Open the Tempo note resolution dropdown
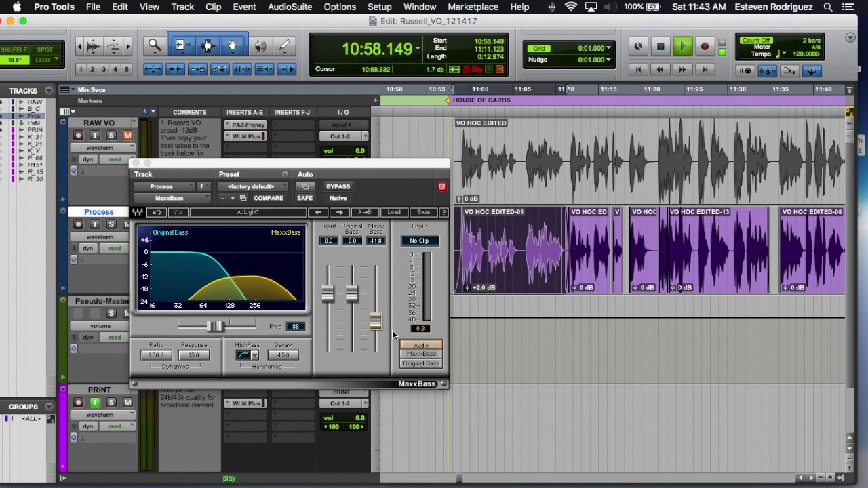The width and height of the screenshot is (868, 488). [785, 54]
